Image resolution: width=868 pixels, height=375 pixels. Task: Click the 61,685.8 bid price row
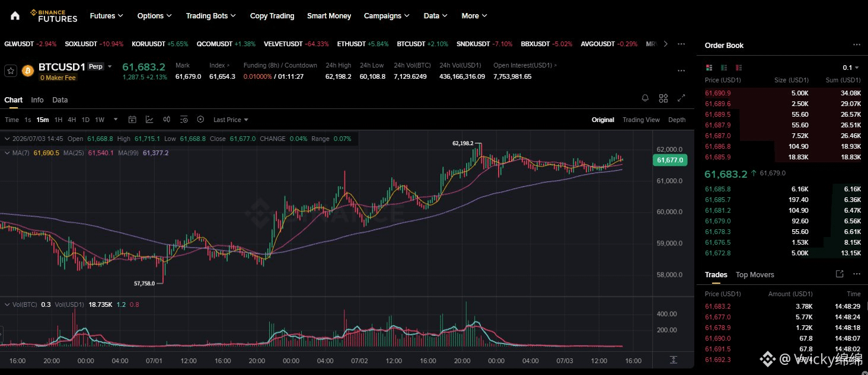tap(783, 189)
